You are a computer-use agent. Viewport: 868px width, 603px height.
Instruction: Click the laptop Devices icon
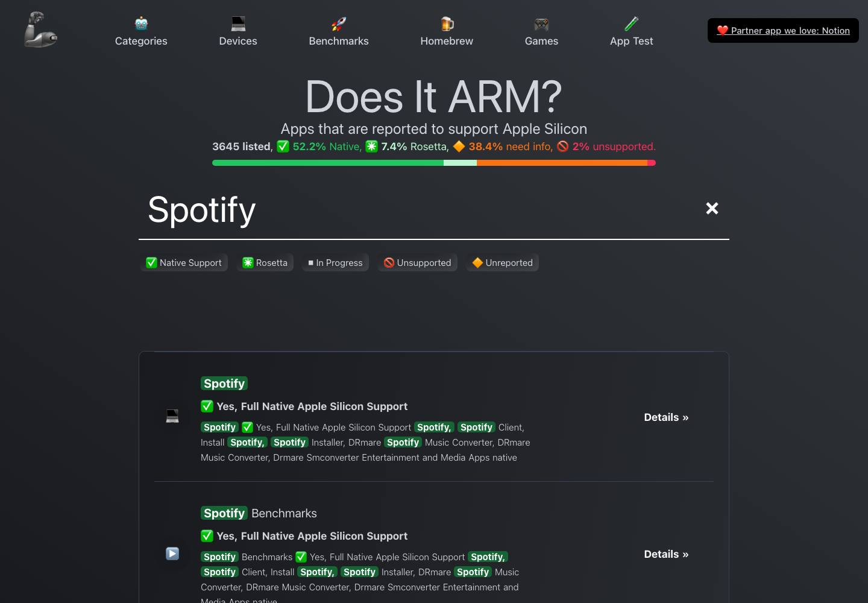(238, 24)
